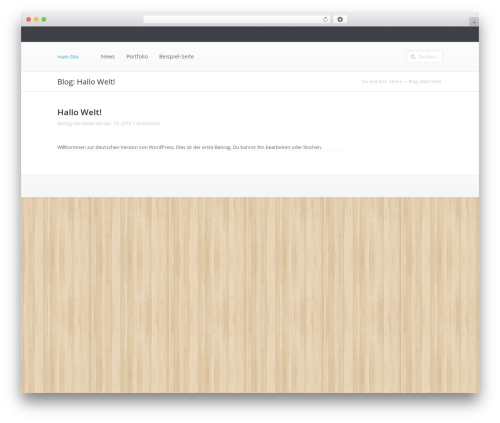The width and height of the screenshot is (500, 423).
Task: Click the Blog: Hallo Welt! page heading
Action: coord(86,82)
